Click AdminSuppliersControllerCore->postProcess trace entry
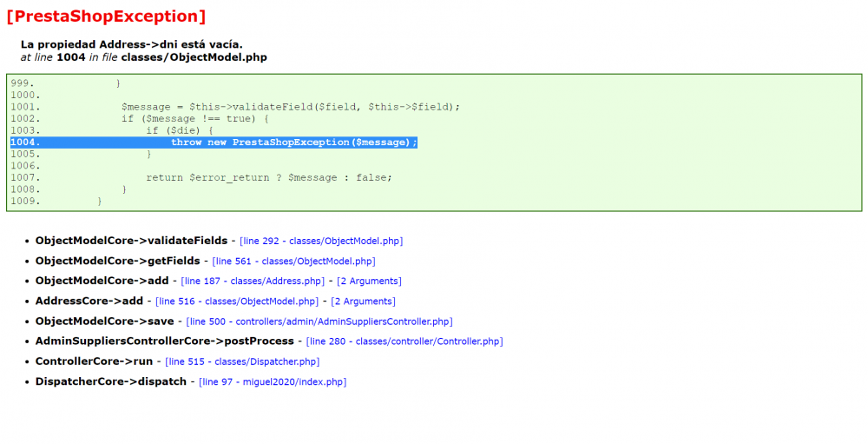The image size is (868, 444). (x=165, y=341)
